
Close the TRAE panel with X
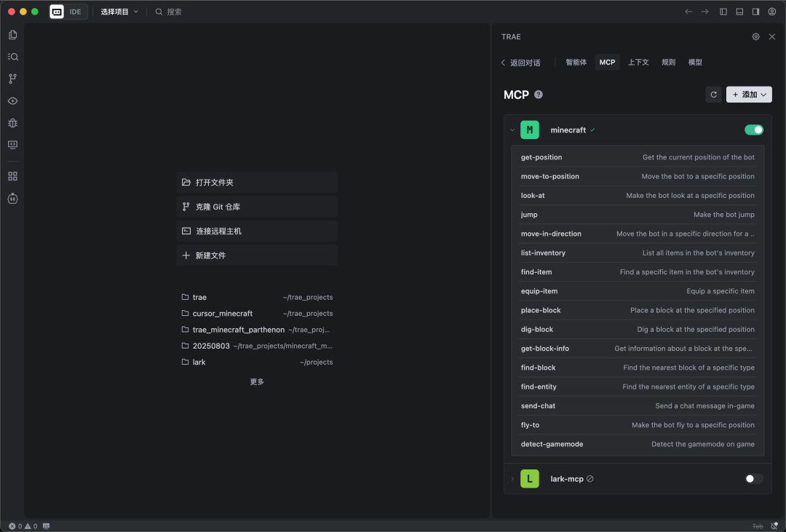(x=772, y=36)
